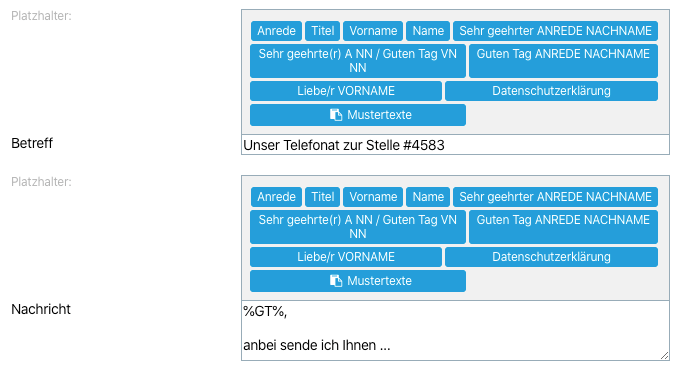Insert Datenschutzerklärung into message
This screenshot has height=367, width=678.
(x=551, y=257)
